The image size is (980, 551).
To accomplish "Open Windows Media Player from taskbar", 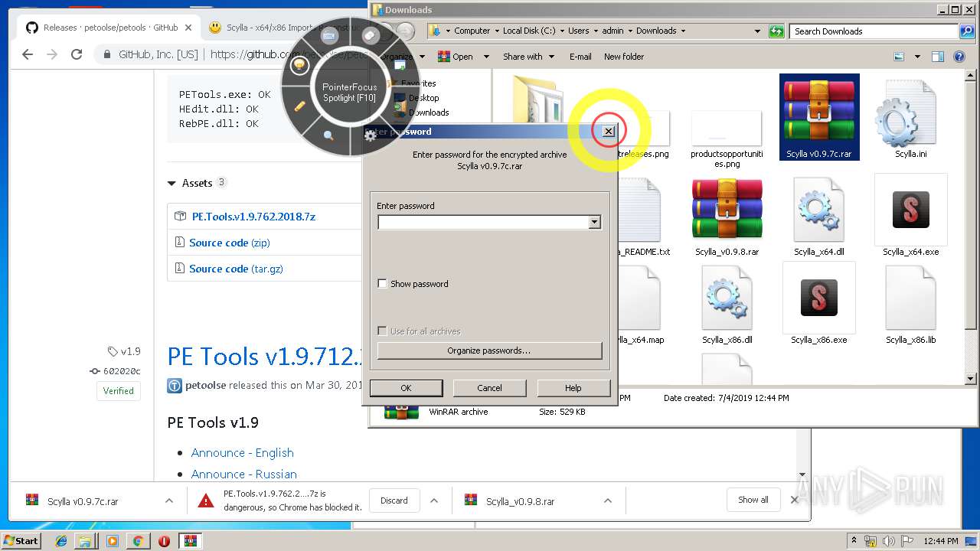I will pyautogui.click(x=113, y=541).
